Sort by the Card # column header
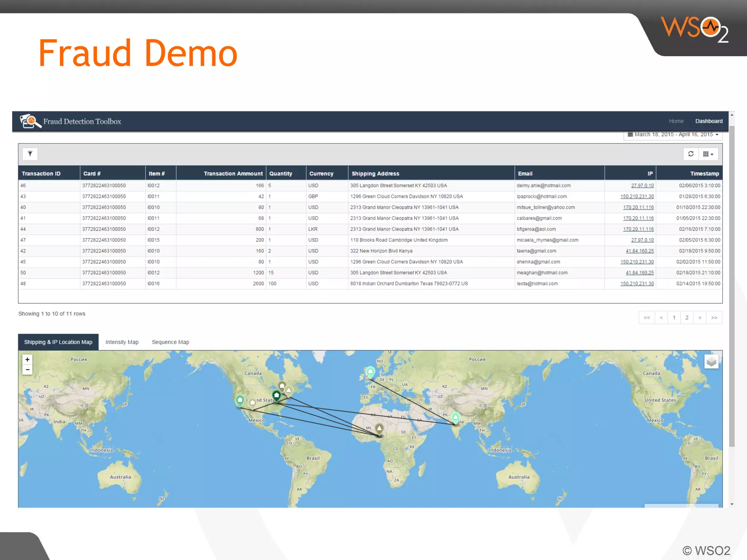The width and height of the screenshot is (747, 560). coord(112,174)
